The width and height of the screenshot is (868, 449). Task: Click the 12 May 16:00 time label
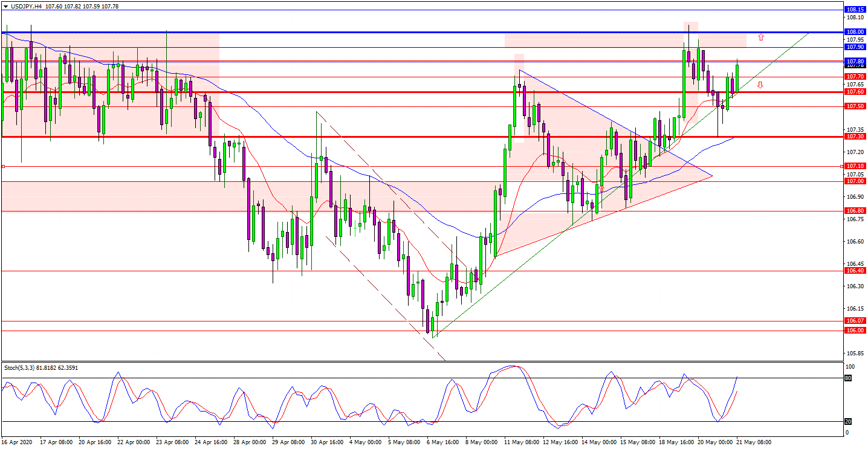click(x=560, y=442)
